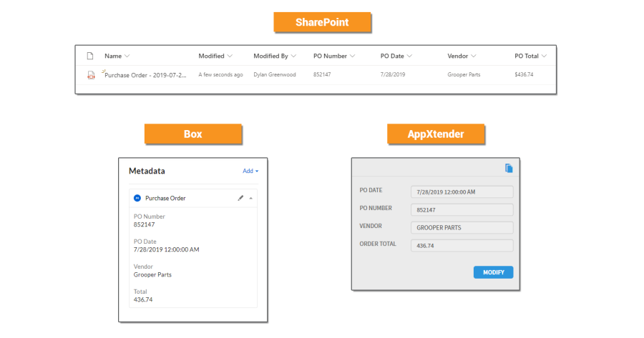Open the Modified column dropdown chevron
The width and height of the screenshot is (644, 338).
click(230, 56)
